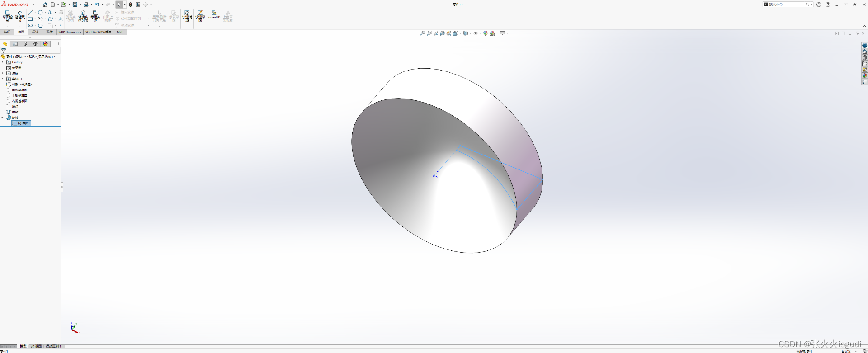Click the Section View icon
Viewport: 868px width, 353px height.
(442, 33)
